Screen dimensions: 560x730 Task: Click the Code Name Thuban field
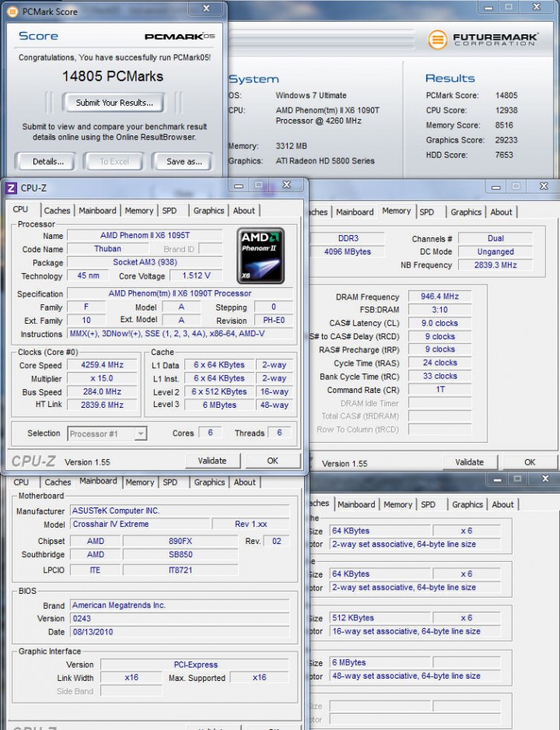pyautogui.click(x=107, y=249)
